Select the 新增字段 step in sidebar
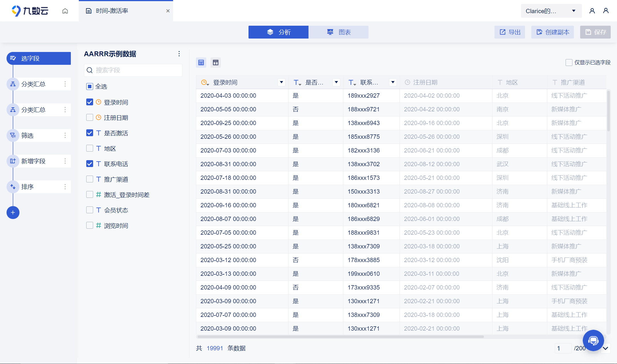 click(33, 161)
